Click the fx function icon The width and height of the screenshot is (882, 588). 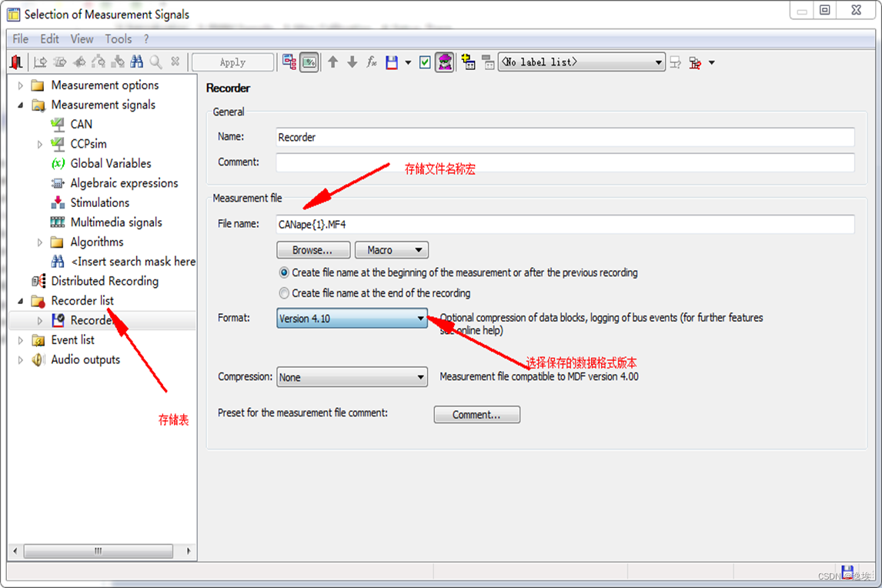[x=371, y=62]
